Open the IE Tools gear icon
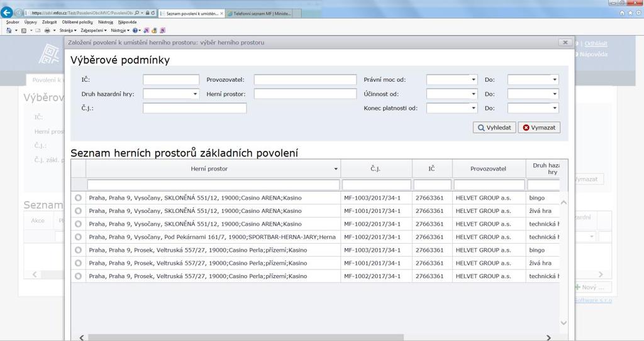Screen dimensions: 644x341 click(638, 13)
